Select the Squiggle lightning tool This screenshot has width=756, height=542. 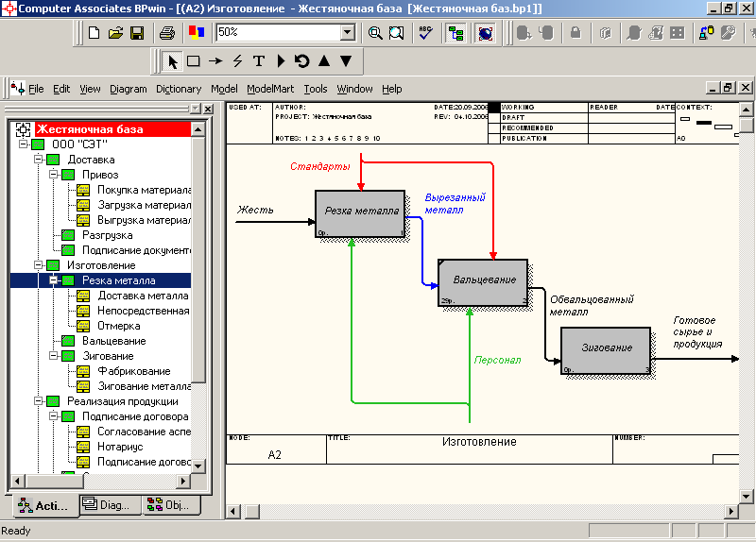pyautogui.click(x=237, y=61)
